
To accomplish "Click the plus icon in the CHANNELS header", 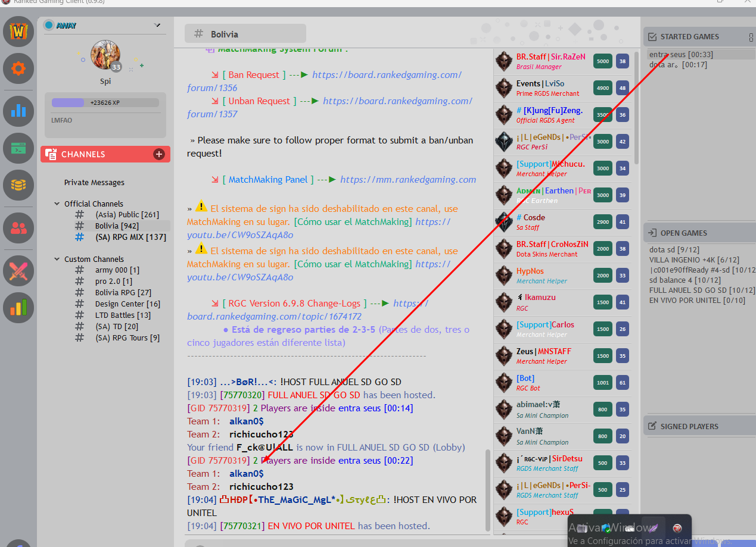I will tap(159, 154).
